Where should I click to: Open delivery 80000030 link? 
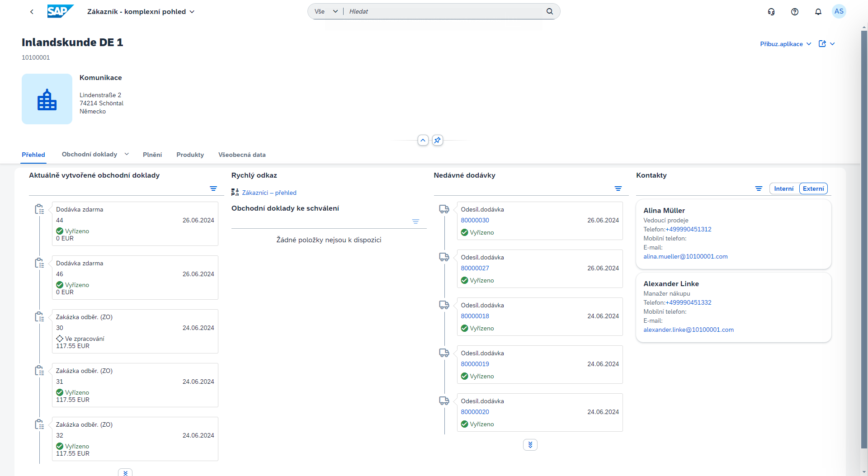tap(475, 220)
